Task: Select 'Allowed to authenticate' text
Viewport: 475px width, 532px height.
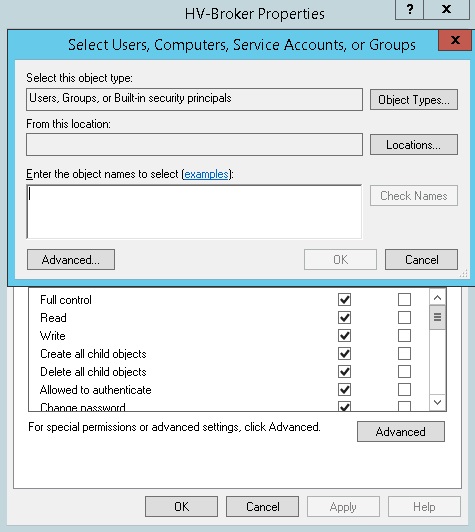Action: (95, 390)
